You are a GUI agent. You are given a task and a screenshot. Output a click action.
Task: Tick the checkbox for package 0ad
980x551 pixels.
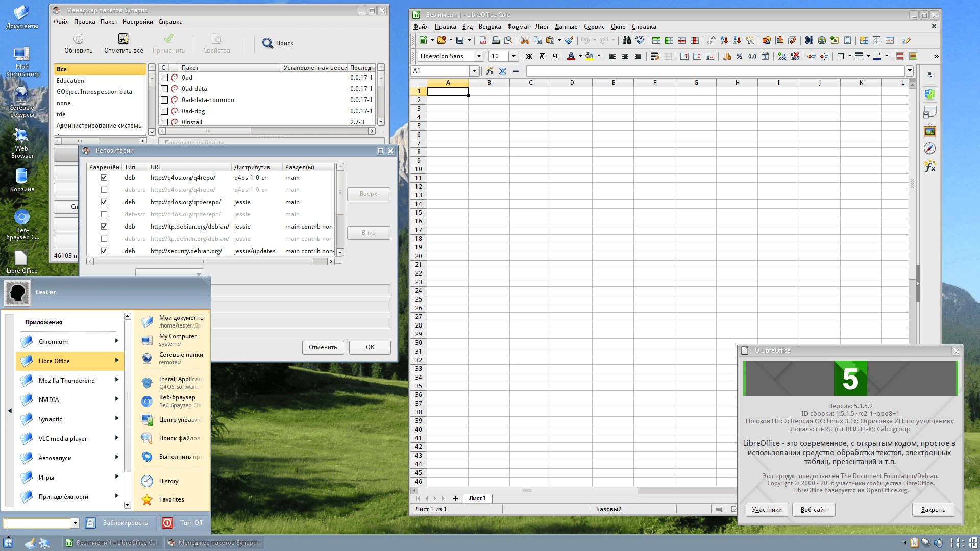click(x=164, y=78)
